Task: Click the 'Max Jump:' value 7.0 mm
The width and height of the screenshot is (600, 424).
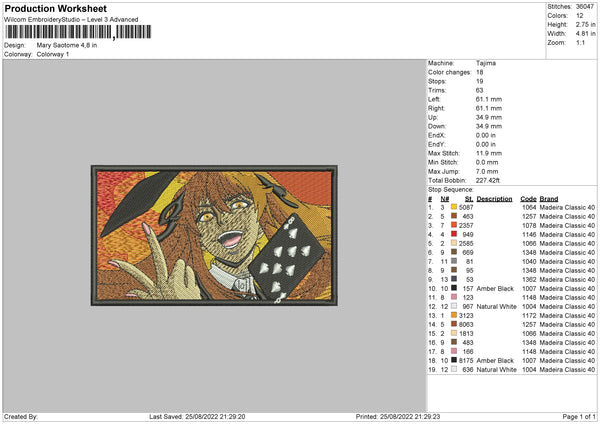Action: click(487, 171)
